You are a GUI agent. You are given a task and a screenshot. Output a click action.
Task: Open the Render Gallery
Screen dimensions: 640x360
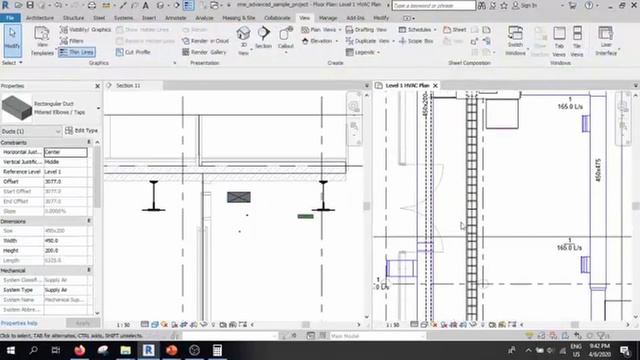click(204, 52)
